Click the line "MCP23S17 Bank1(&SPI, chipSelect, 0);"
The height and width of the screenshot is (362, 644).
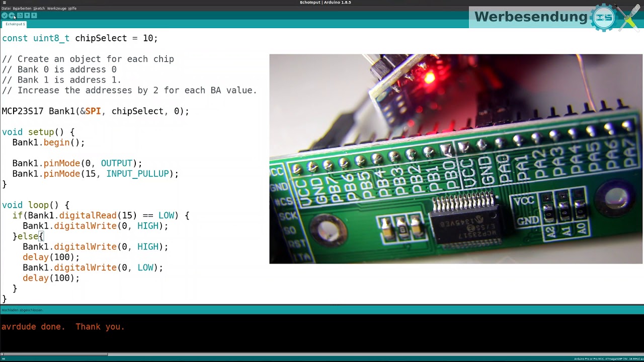(96, 111)
